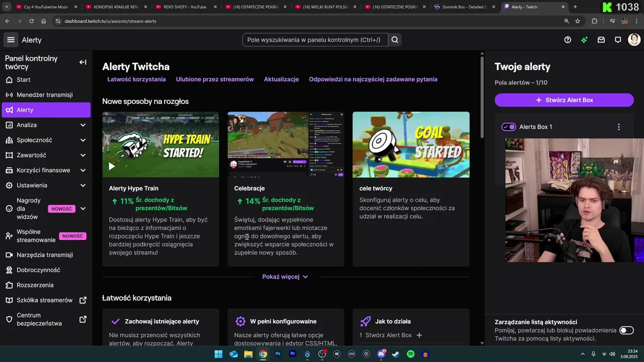Viewport: 644px width, 362px height.
Task: Click the main page vertical scrollbar
Action: pyautogui.click(x=482, y=98)
